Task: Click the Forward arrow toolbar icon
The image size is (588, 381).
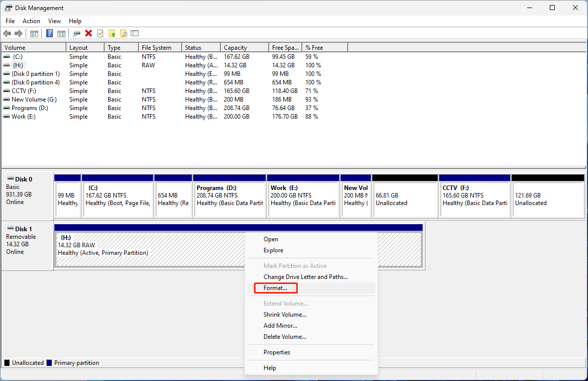Action: [x=19, y=33]
